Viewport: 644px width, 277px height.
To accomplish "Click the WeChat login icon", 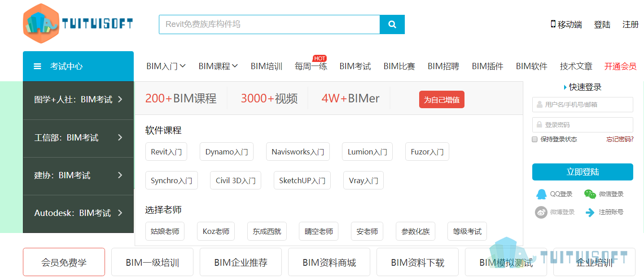I will tap(590, 194).
